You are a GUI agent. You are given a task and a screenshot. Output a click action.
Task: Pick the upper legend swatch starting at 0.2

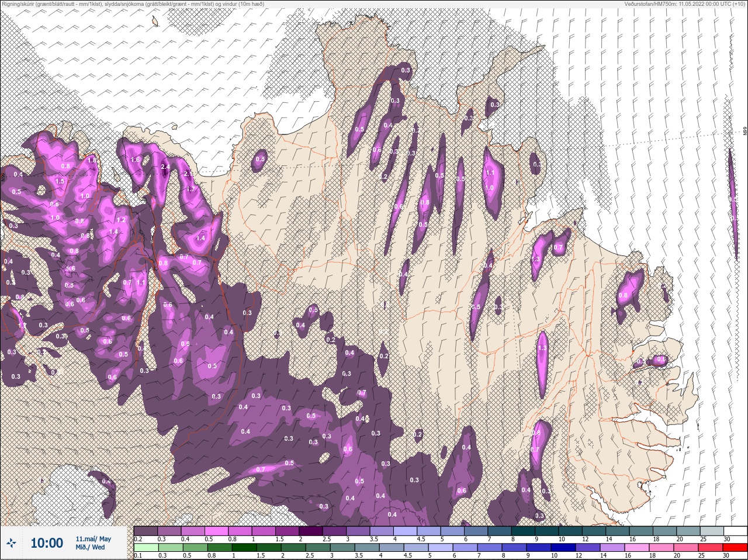pyautogui.click(x=146, y=531)
